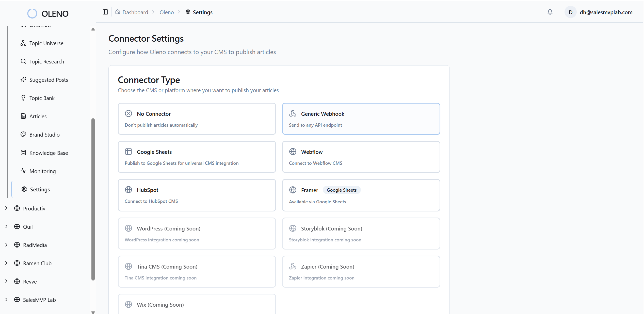Toggle the sidebar panel icon
644x314 pixels.
pyautogui.click(x=105, y=12)
